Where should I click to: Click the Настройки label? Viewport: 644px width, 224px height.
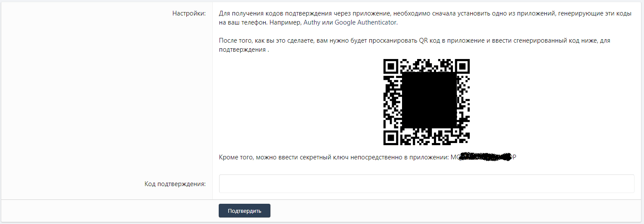pyautogui.click(x=189, y=13)
